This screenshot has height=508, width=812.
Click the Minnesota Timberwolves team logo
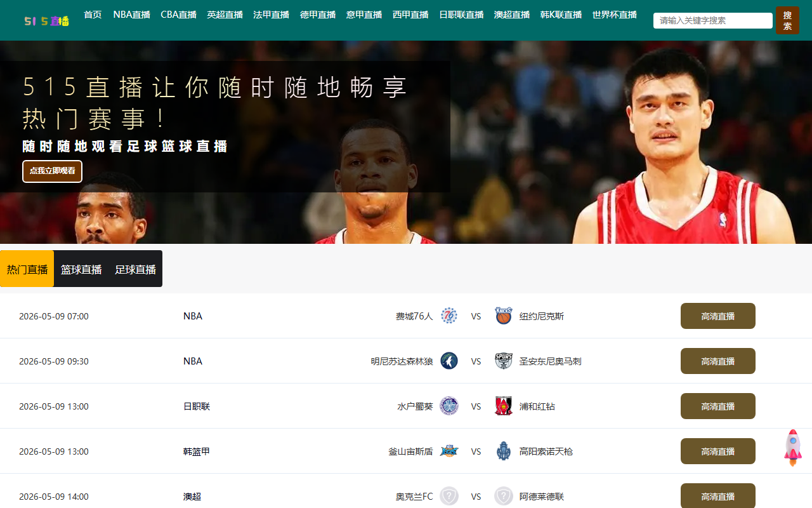(449, 361)
